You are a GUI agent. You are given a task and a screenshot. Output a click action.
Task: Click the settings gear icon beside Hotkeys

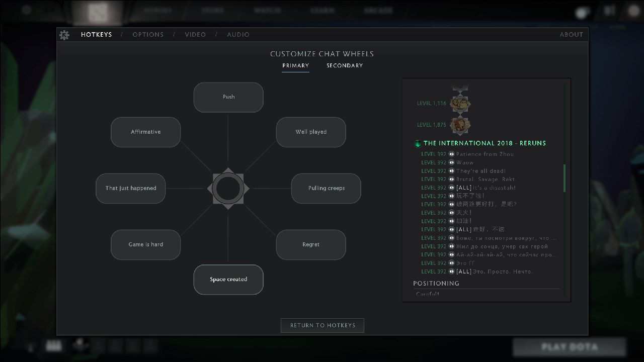tap(64, 35)
